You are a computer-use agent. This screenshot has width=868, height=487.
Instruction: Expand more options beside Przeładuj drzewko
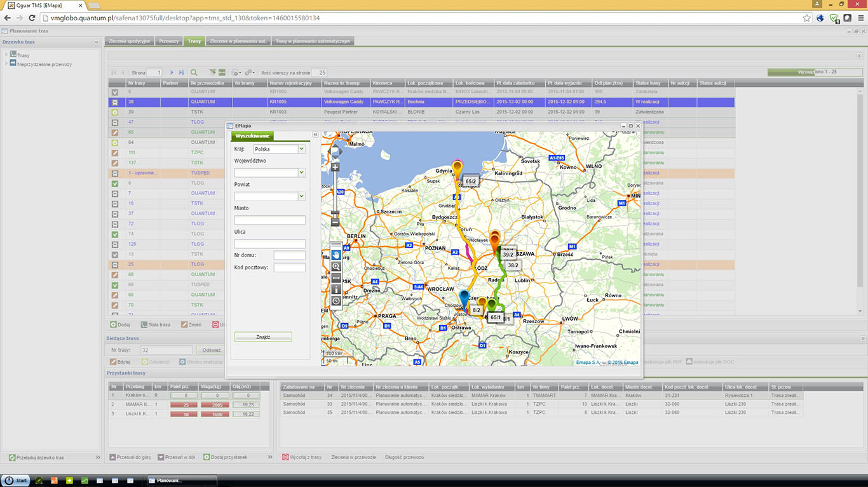tap(98, 457)
